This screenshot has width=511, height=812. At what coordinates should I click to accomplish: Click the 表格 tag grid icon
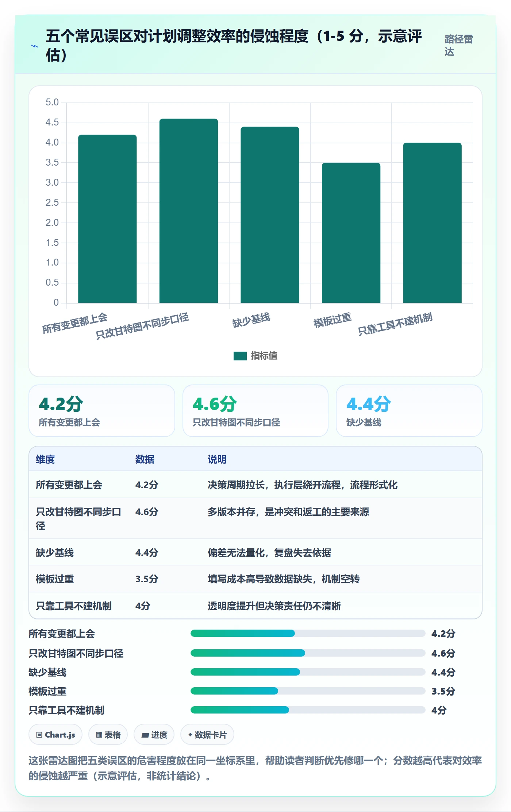click(99, 735)
